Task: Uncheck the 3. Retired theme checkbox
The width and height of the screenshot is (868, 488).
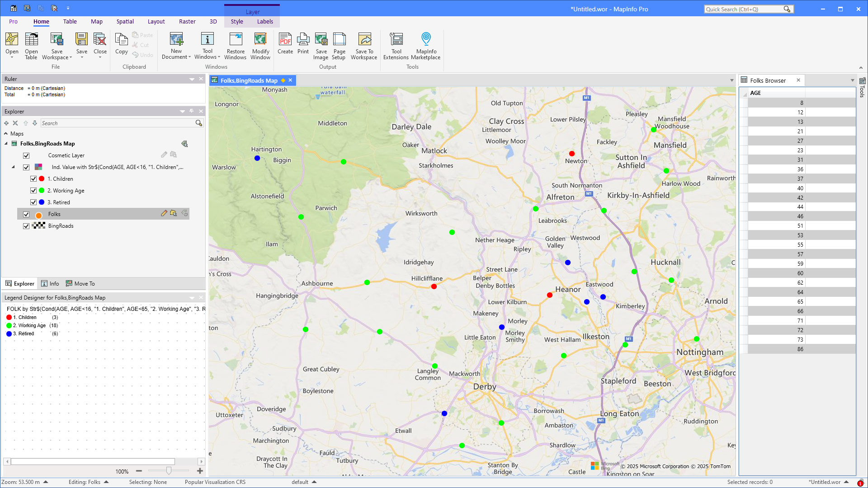Action: coord(33,202)
